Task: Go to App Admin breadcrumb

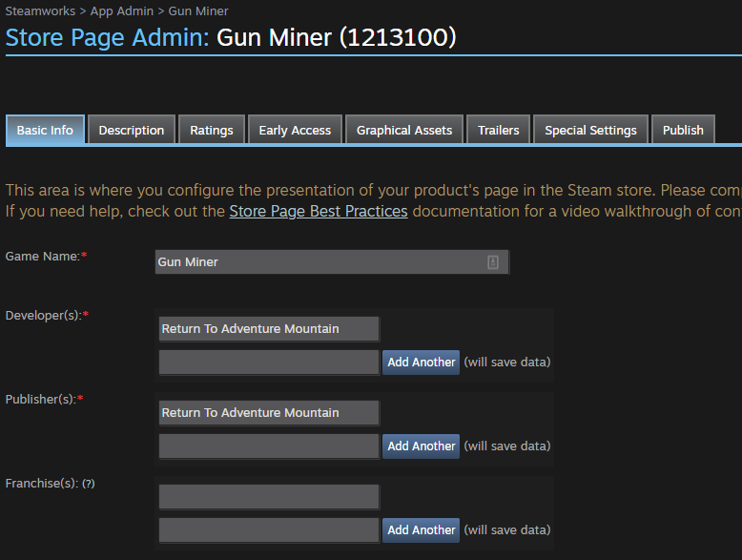Action: click(122, 10)
